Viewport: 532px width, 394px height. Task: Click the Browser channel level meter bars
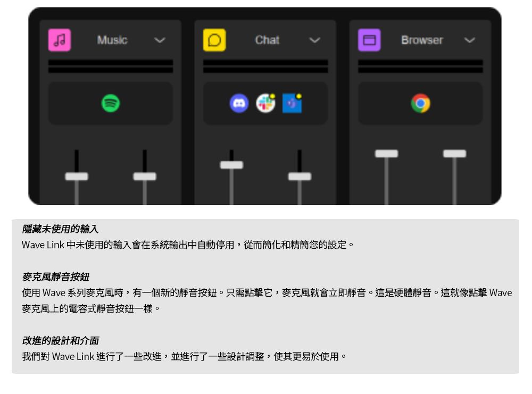[420, 66]
